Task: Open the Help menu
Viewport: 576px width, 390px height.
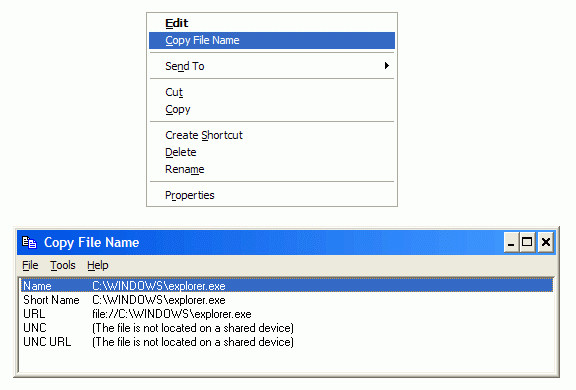Action: (98, 265)
